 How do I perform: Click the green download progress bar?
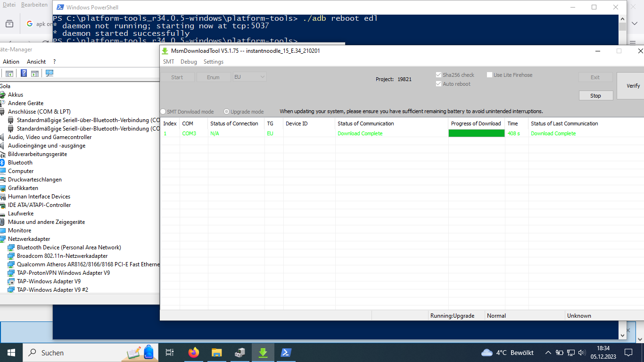point(476,133)
